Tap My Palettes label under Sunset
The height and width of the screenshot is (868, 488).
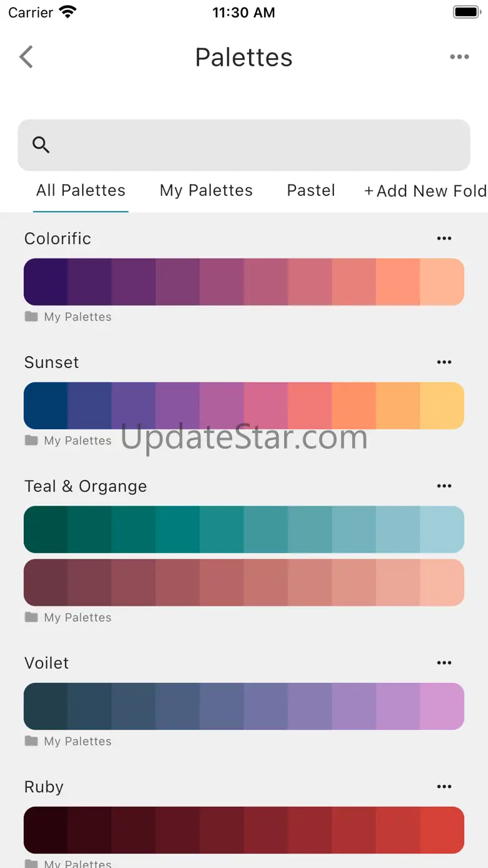tap(78, 441)
